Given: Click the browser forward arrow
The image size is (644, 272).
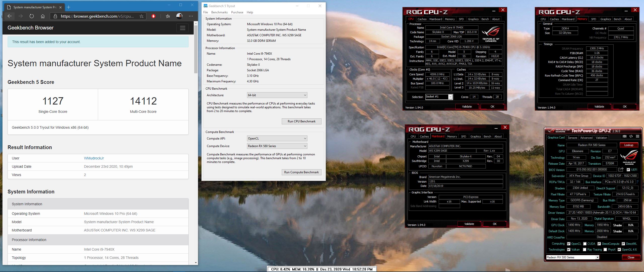Looking at the screenshot, I should click(x=21, y=16).
